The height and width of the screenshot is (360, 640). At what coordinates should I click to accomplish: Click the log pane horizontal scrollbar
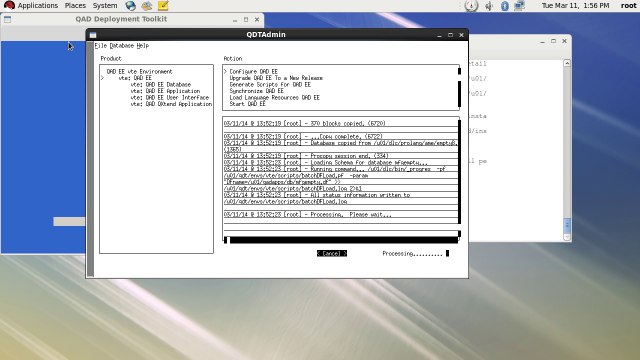point(341,240)
